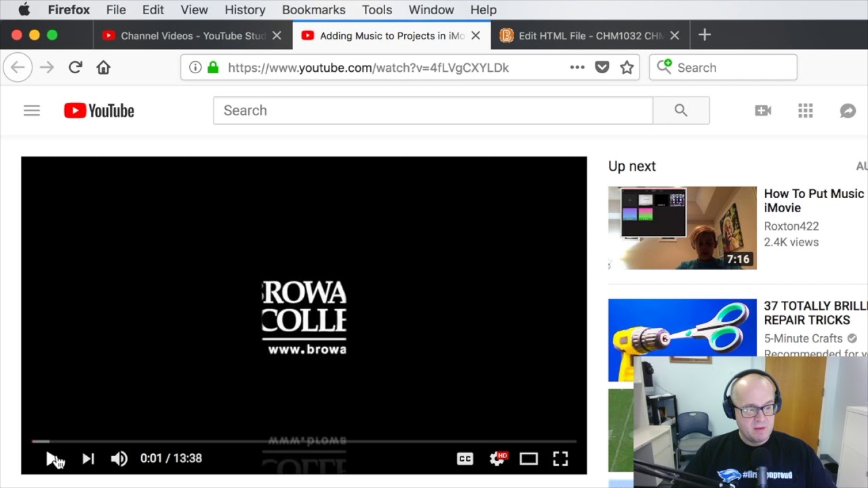The height and width of the screenshot is (488, 868).
Task: Open the Window menu
Action: point(431,9)
